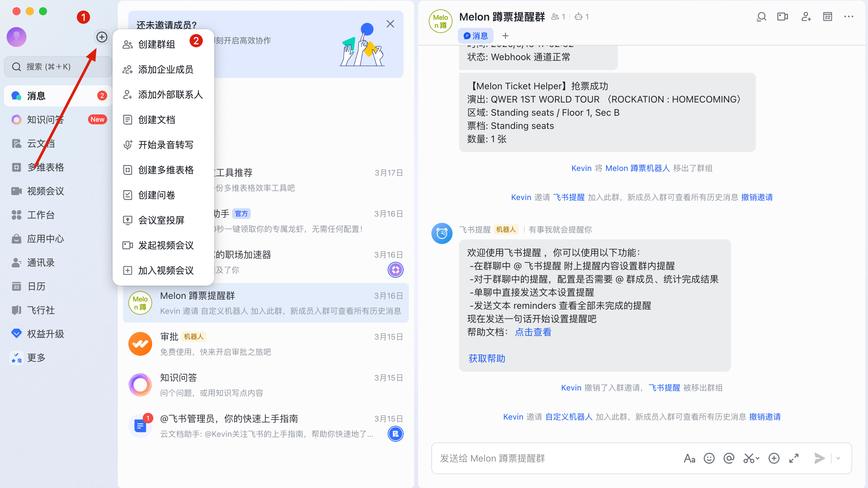View group bot count in chat header
This screenshot has height=488, width=868.
coord(582,17)
